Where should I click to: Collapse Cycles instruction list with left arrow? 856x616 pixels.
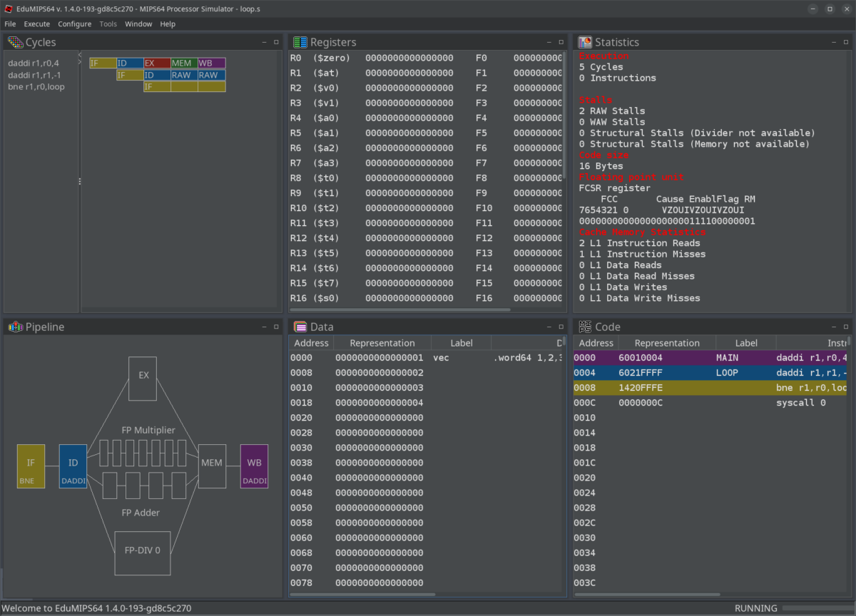point(80,54)
